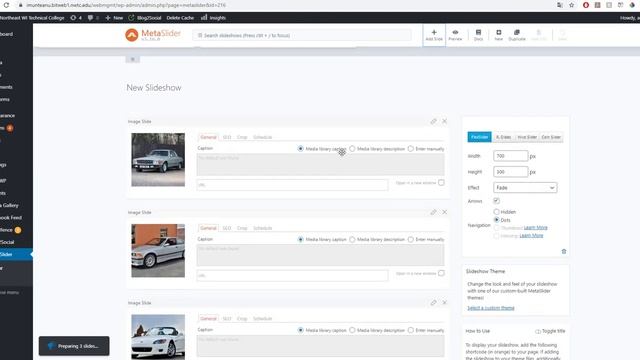This screenshot has width=640, height=360.
Task: Click the New Slideshow title
Action: click(154, 88)
